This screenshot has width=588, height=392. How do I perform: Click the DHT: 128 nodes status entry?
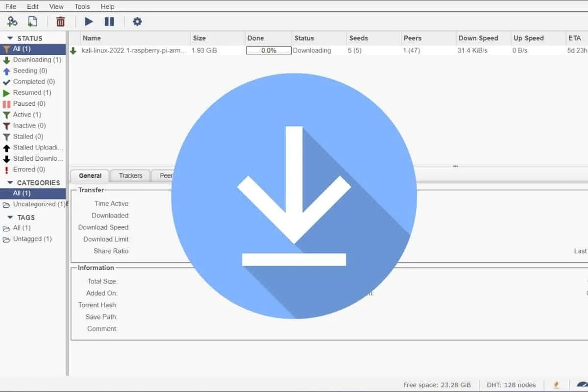coord(511,385)
